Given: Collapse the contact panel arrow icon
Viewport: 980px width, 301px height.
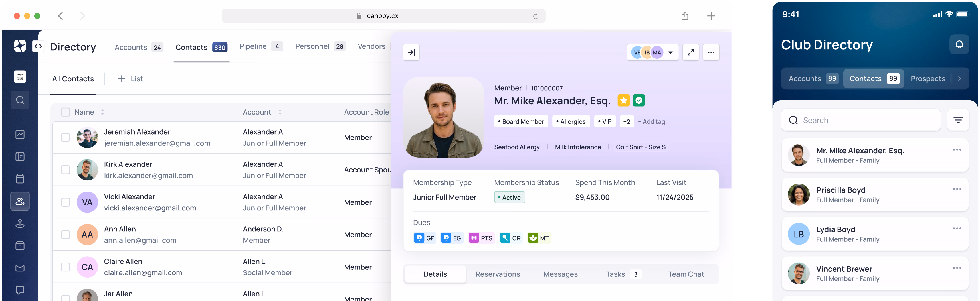Looking at the screenshot, I should 411,52.
